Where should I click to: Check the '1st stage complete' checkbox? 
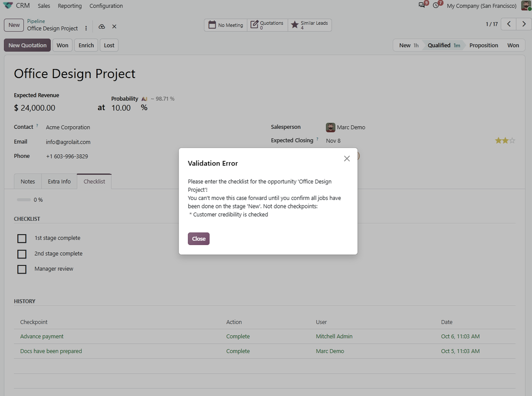pos(22,238)
